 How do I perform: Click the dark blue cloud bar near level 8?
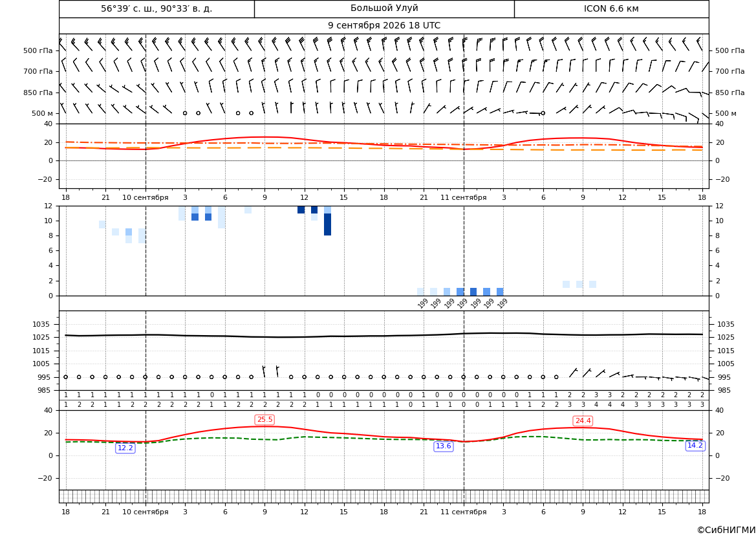point(327,224)
